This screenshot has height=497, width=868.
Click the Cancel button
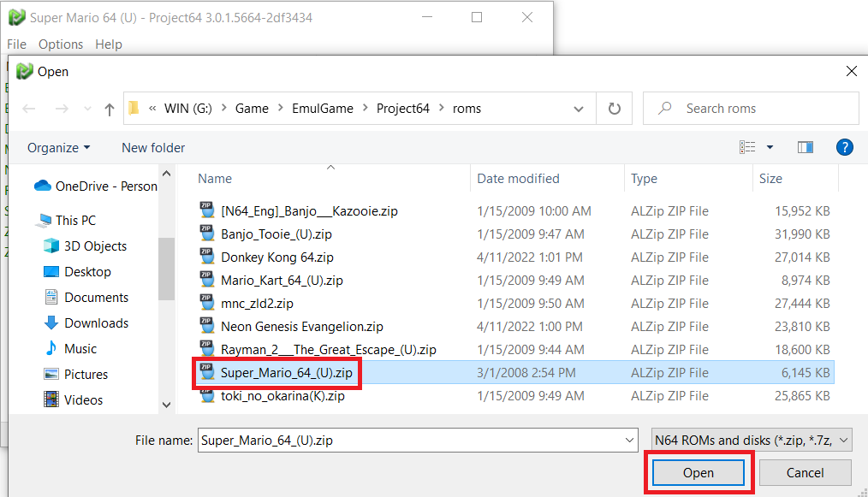(805, 473)
